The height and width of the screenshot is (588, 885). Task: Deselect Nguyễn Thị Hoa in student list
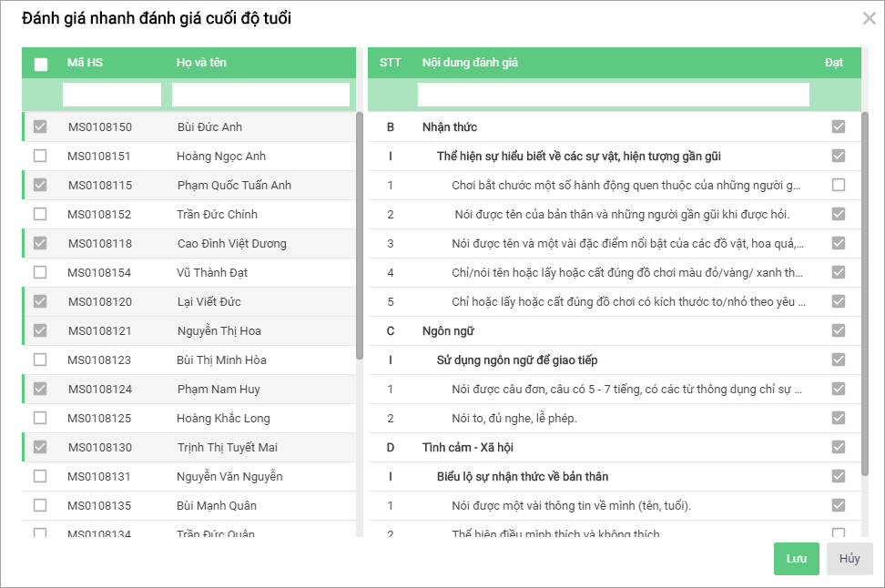pyautogui.click(x=40, y=331)
